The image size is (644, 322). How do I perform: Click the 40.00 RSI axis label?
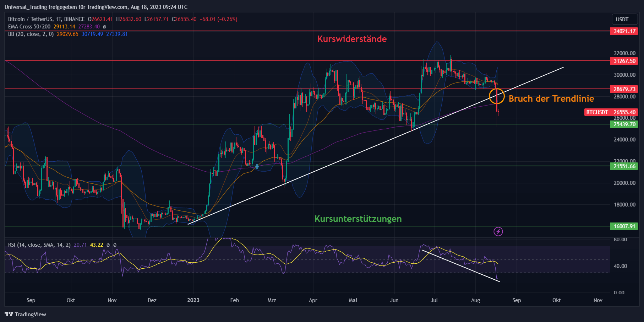pos(620,266)
